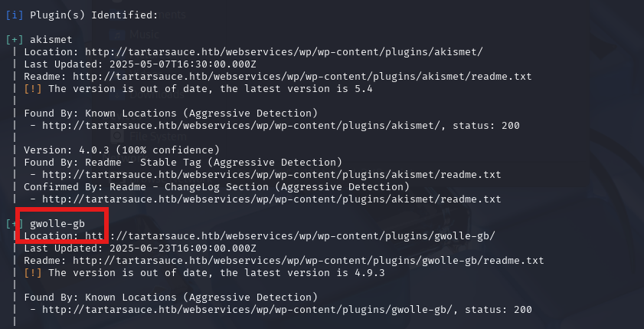Click the blue [i] info marker

tap(15, 15)
